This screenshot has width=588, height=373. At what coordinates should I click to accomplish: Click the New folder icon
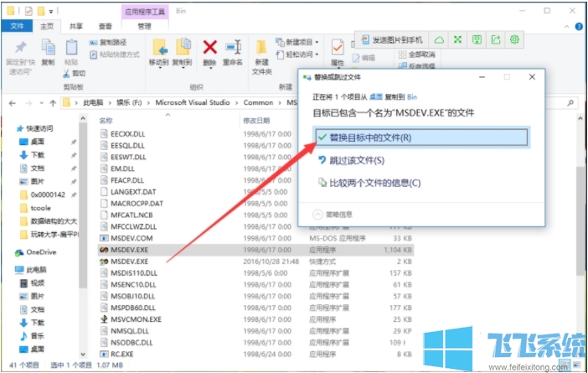(x=261, y=49)
